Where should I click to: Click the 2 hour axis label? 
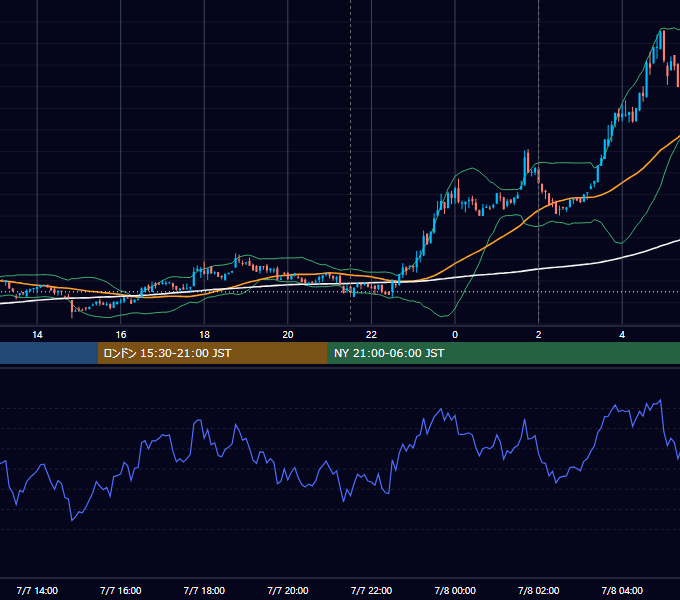click(539, 335)
